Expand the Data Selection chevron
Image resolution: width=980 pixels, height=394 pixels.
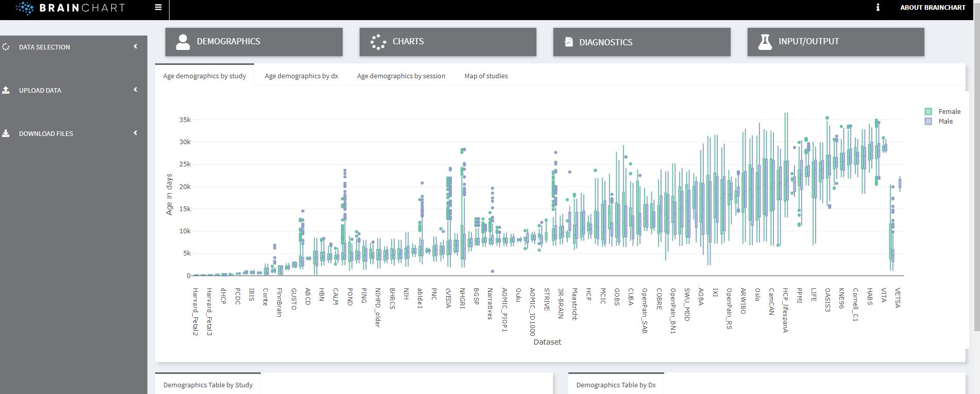click(x=136, y=46)
